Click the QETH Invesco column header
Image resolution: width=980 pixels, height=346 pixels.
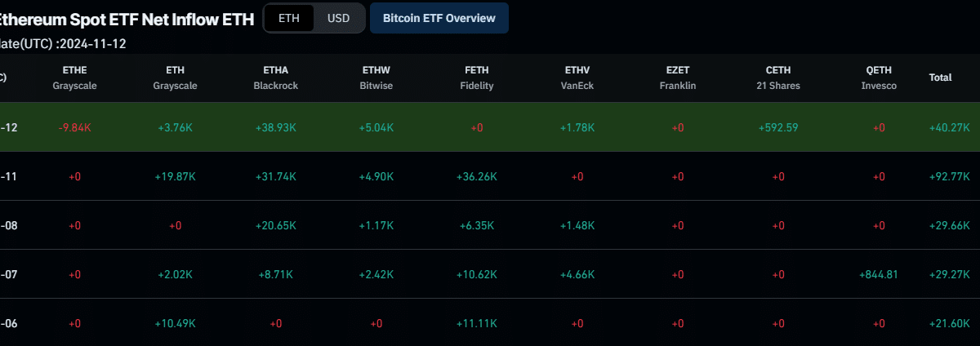(x=879, y=78)
